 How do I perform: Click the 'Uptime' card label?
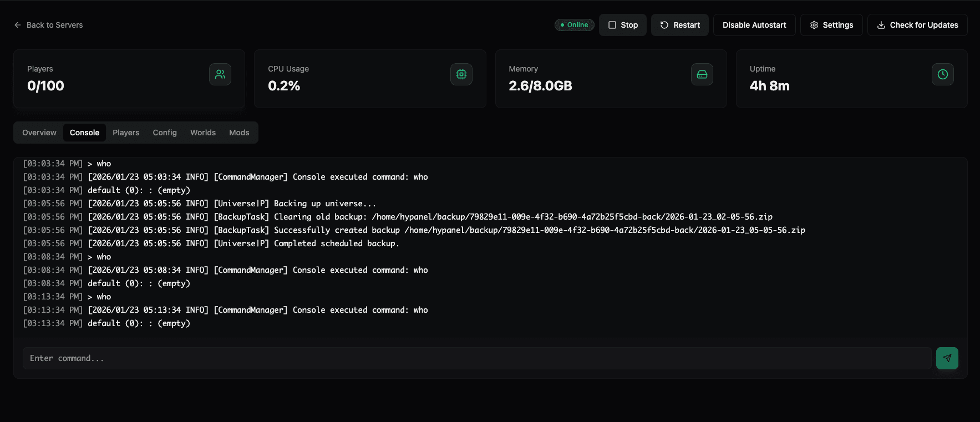coord(763,69)
